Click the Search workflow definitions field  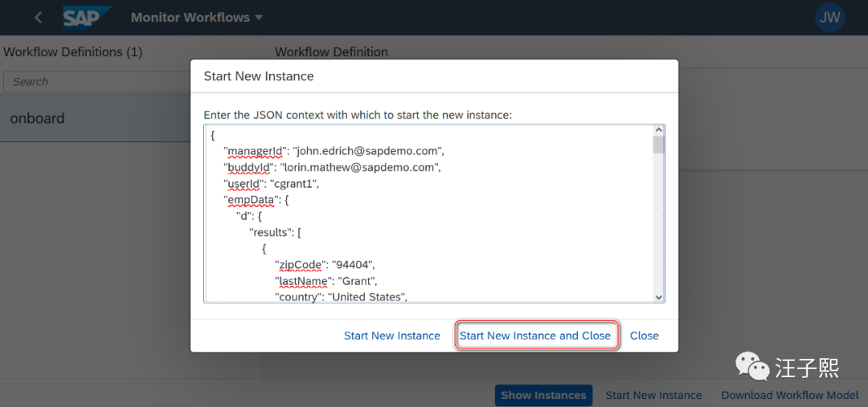coord(96,82)
